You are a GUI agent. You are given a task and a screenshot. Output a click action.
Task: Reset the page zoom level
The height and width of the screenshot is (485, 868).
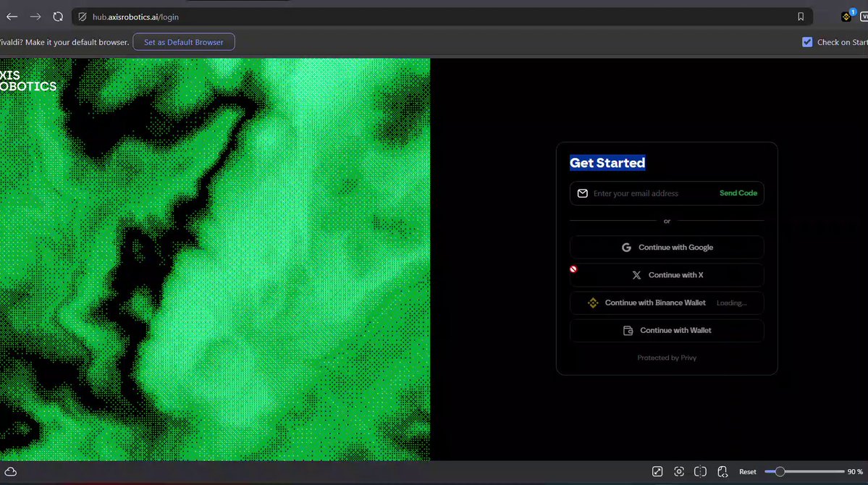click(747, 472)
